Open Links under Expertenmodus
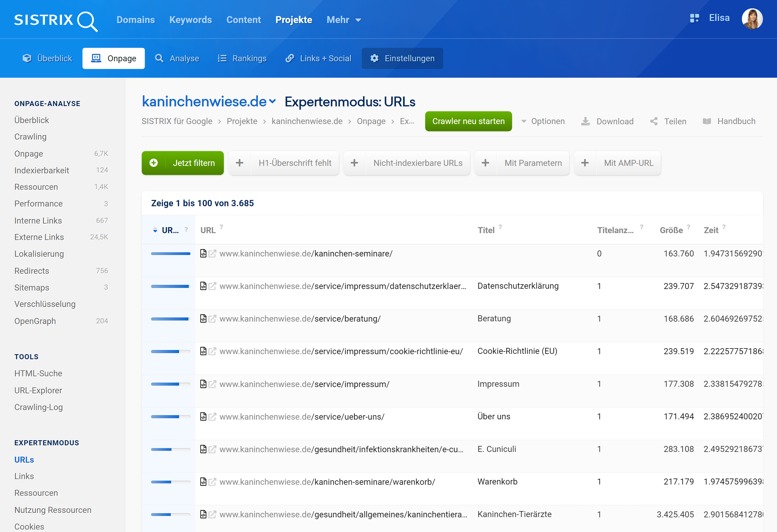 pyautogui.click(x=24, y=476)
